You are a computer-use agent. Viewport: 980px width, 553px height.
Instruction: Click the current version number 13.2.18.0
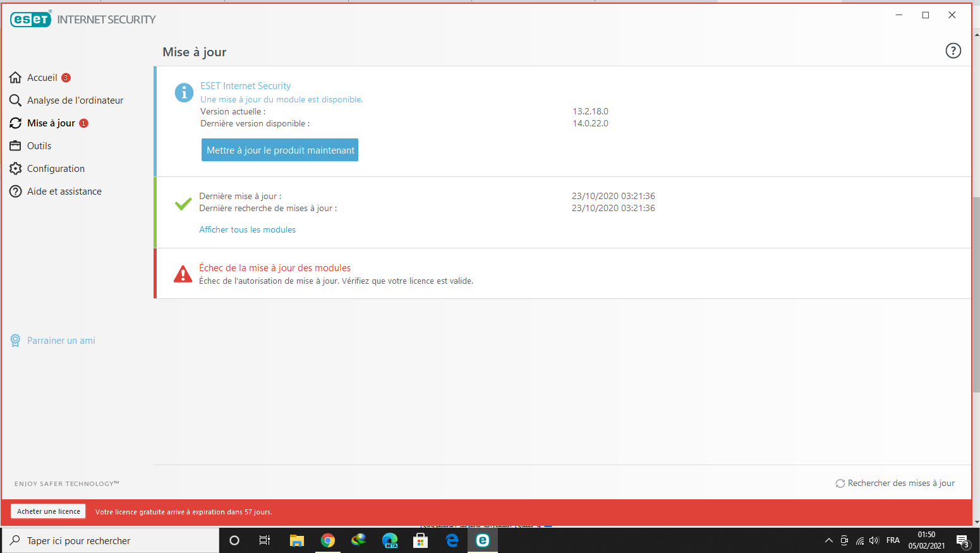(590, 111)
